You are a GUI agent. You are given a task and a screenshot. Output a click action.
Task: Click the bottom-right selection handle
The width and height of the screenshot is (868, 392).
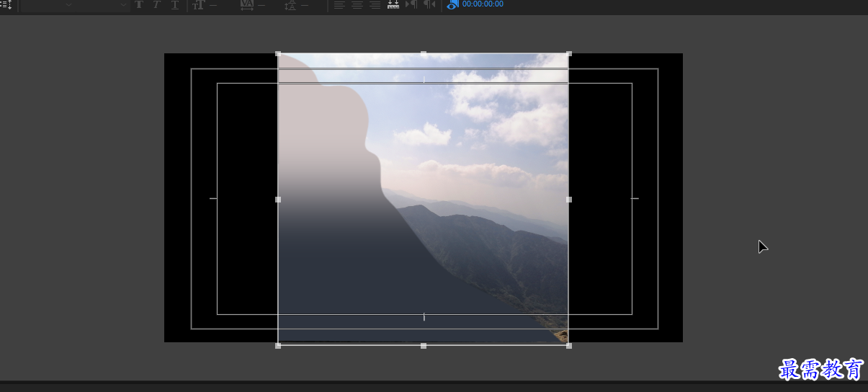coord(569,346)
